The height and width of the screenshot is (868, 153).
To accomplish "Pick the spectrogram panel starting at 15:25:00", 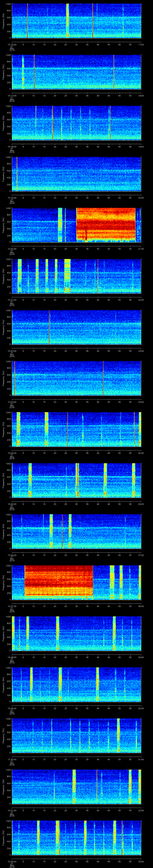I will (77, 481).
